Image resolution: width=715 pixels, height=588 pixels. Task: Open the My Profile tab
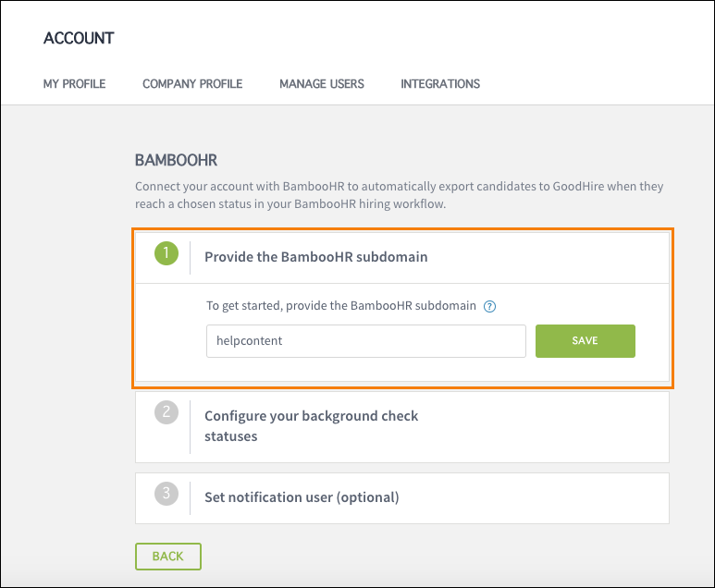coord(74,84)
